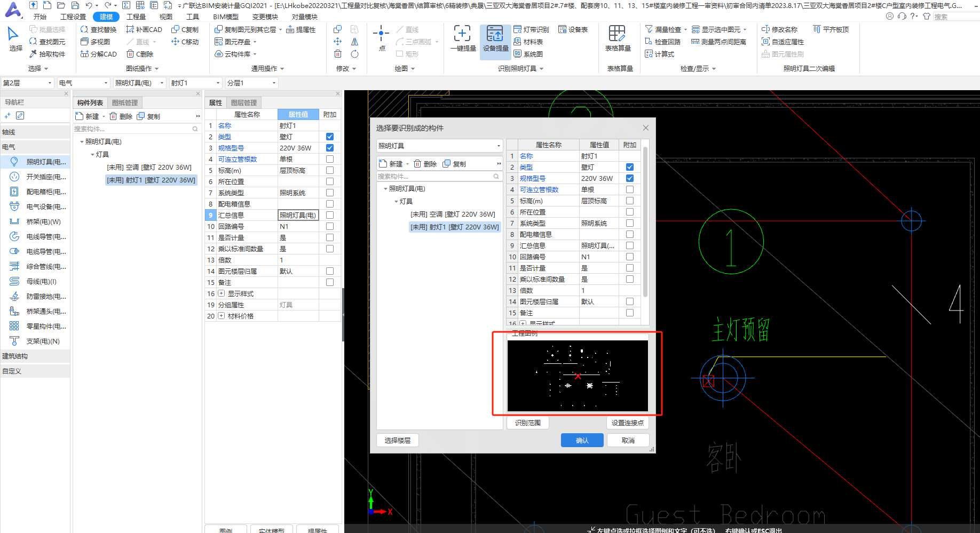Expand 材料价格 row in properties panel
The width and height of the screenshot is (980, 533).
[x=221, y=316]
